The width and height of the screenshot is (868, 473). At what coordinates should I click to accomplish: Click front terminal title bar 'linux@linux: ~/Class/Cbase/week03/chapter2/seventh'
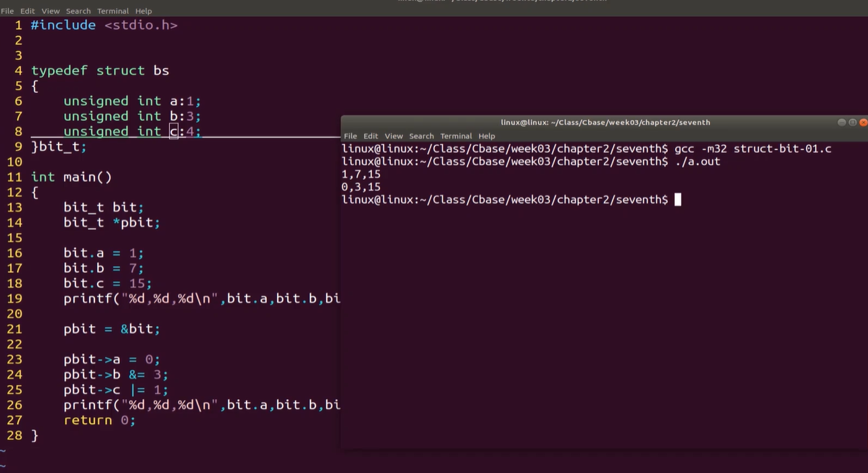[605, 123]
